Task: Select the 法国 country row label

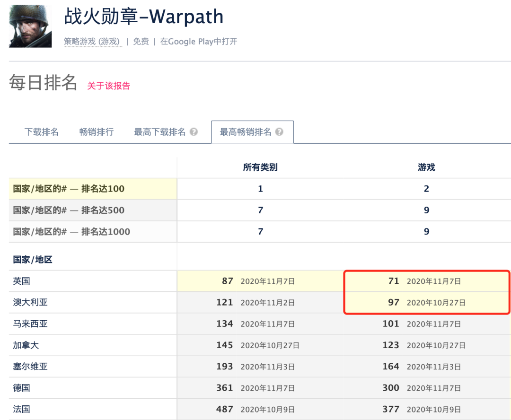Action: (x=21, y=409)
